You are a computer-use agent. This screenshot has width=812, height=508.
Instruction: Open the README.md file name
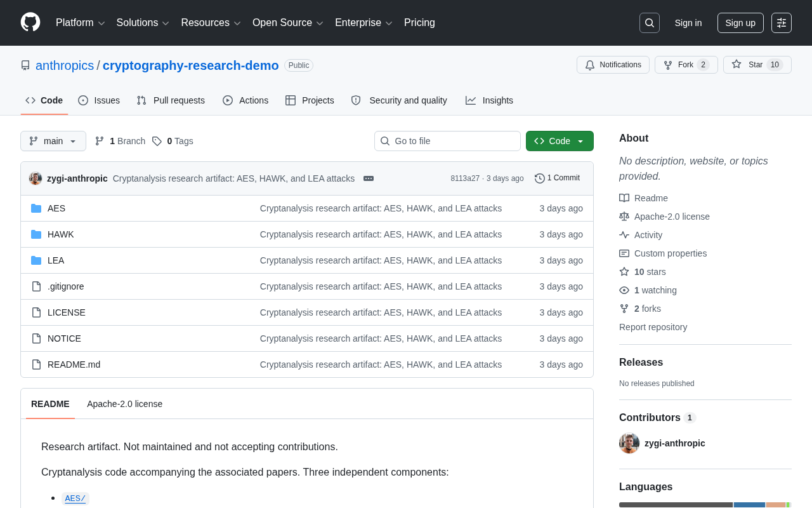74,364
